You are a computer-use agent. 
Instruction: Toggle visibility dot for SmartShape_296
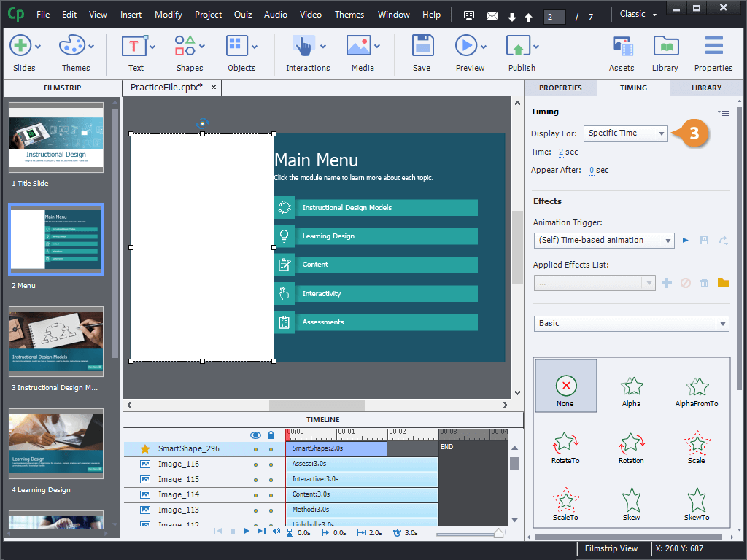click(255, 449)
